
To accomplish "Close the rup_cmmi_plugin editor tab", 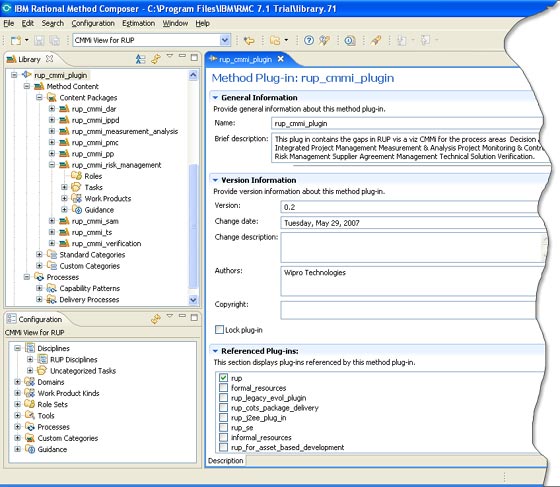I will 281,59.
